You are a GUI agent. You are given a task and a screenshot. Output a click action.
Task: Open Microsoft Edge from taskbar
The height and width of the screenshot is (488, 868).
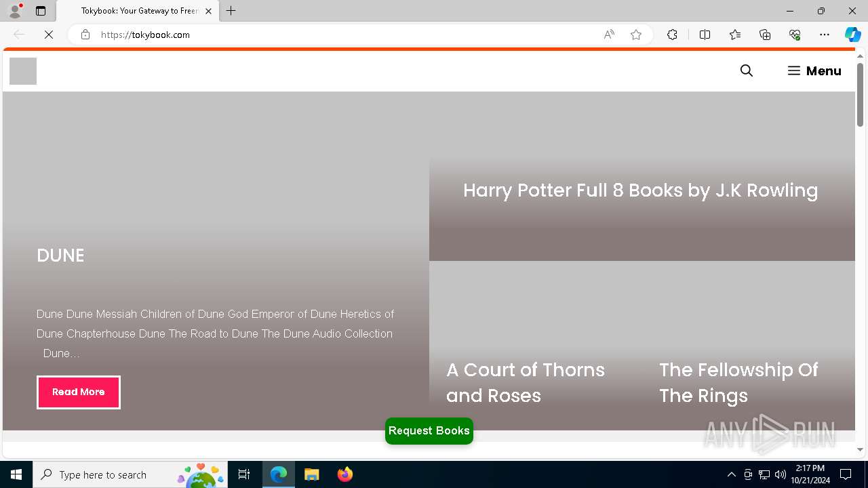(279, 474)
